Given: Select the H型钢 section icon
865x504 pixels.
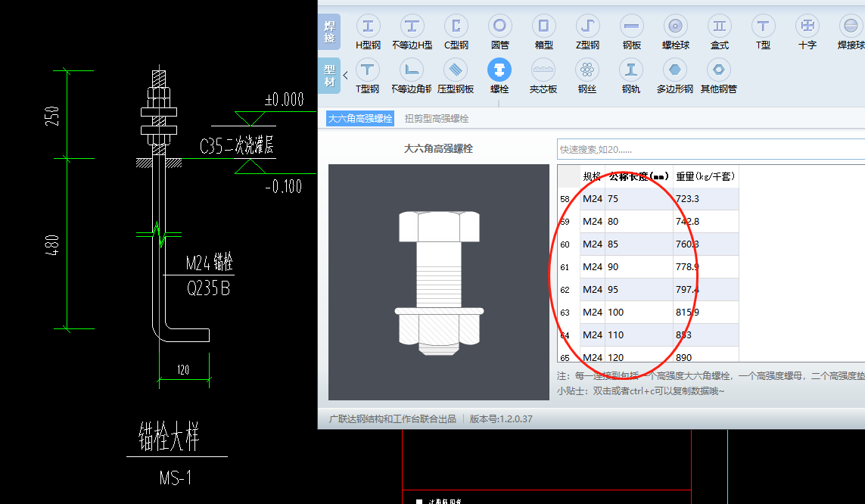Looking at the screenshot, I should coord(368,26).
